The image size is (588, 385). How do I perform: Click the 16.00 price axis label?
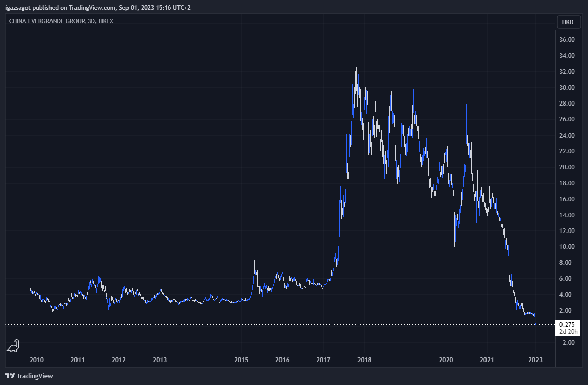tap(567, 199)
